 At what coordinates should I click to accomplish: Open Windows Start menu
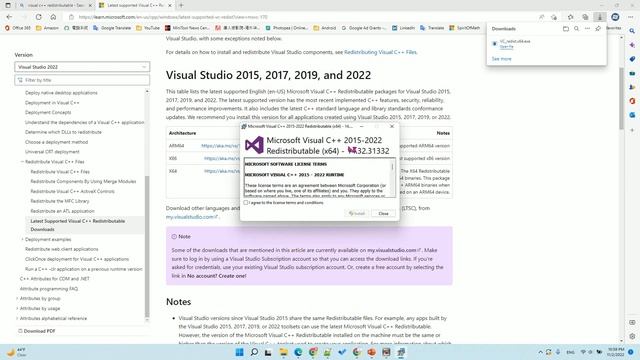[240, 352]
